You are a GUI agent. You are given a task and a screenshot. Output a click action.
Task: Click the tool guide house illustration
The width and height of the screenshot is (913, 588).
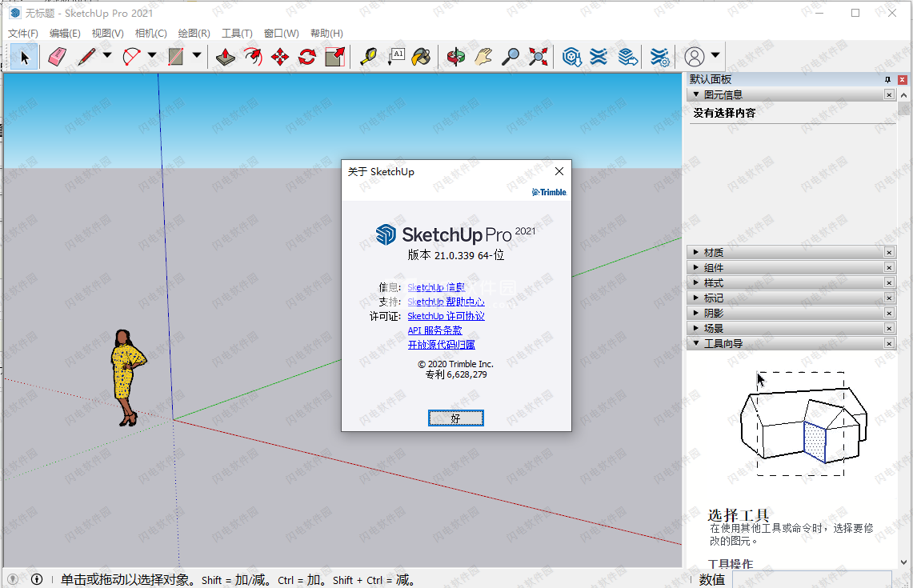pos(803,424)
